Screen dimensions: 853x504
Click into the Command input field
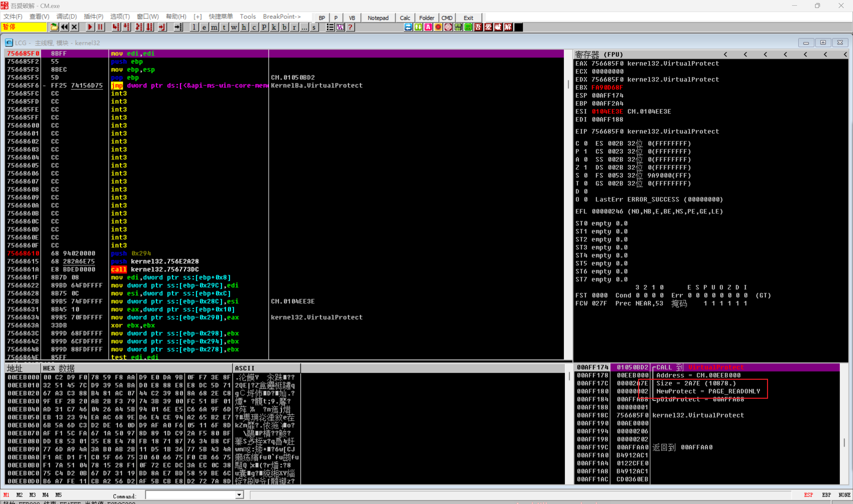pos(191,494)
